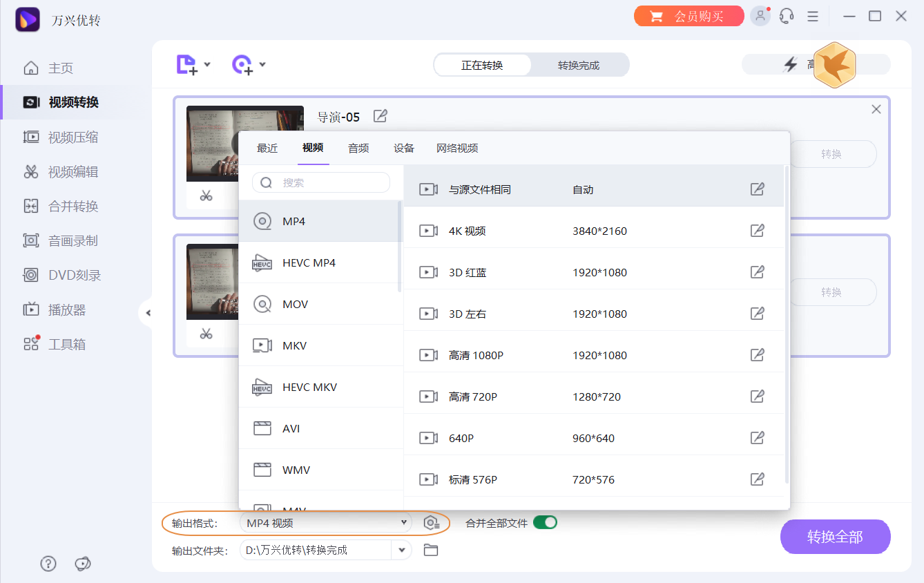Open the 输出格式 dropdown
Image resolution: width=924 pixels, height=583 pixels.
pos(325,523)
